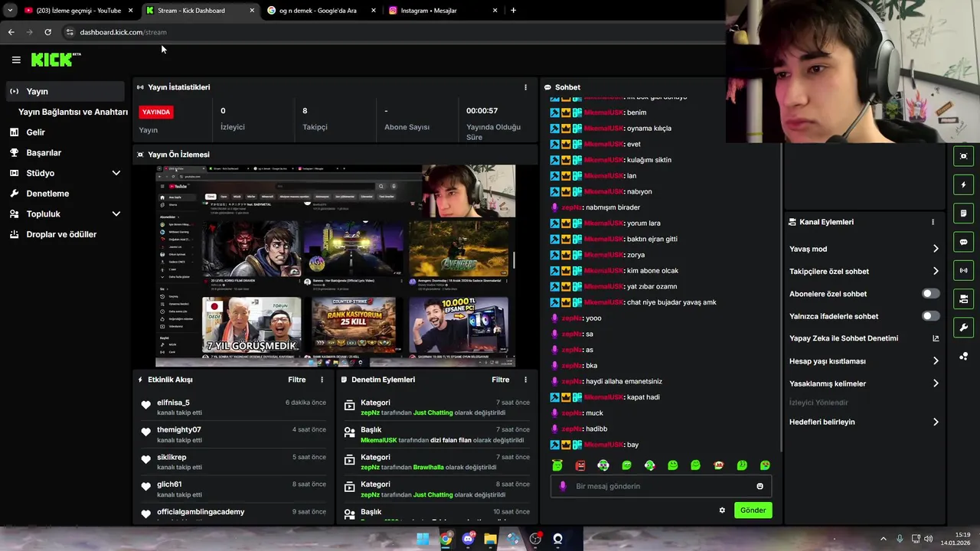Open File Explorer from the taskbar
980x551 pixels.
click(490, 539)
